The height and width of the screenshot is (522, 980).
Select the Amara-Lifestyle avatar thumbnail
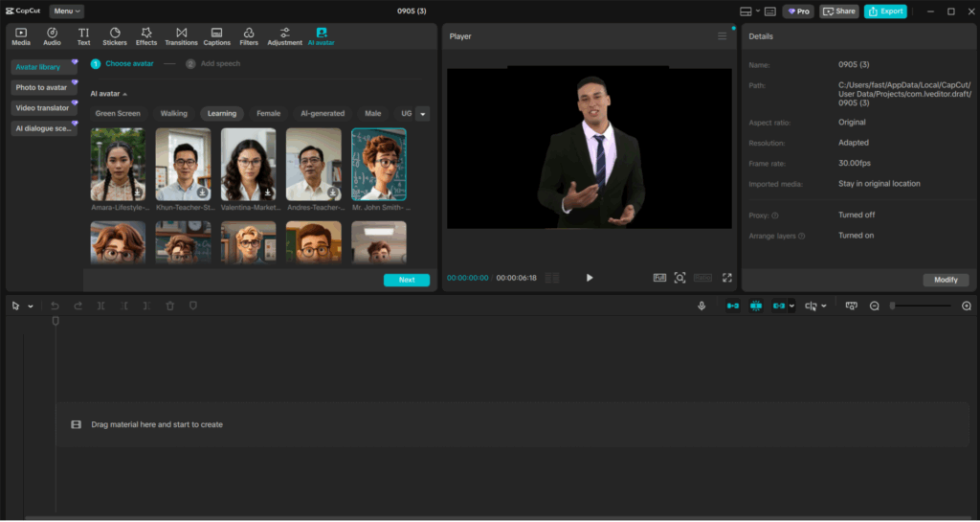click(118, 165)
